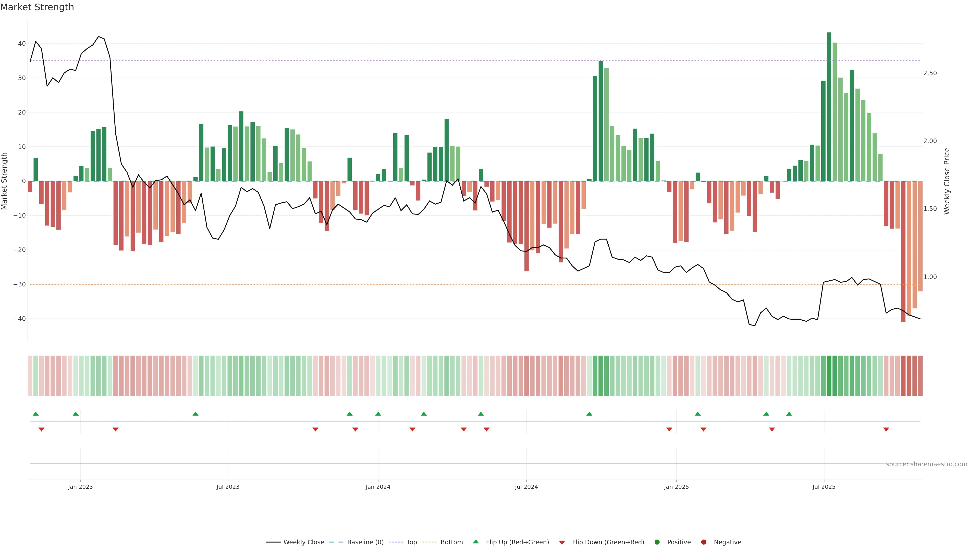Click the Market Strength chart title
The width and height of the screenshot is (980, 551).
tap(37, 7)
